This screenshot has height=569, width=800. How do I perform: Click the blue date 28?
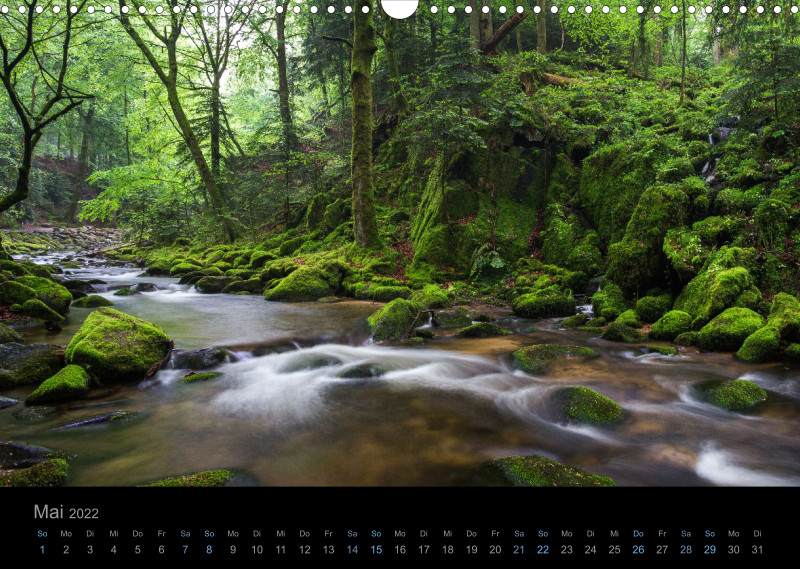tap(686, 550)
